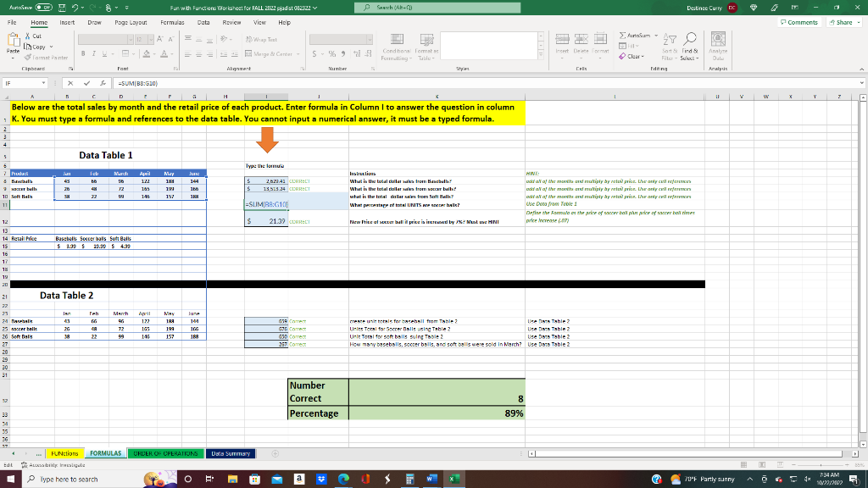Toggle Italic formatting
The image size is (868, 488).
pyautogui.click(x=93, y=53)
